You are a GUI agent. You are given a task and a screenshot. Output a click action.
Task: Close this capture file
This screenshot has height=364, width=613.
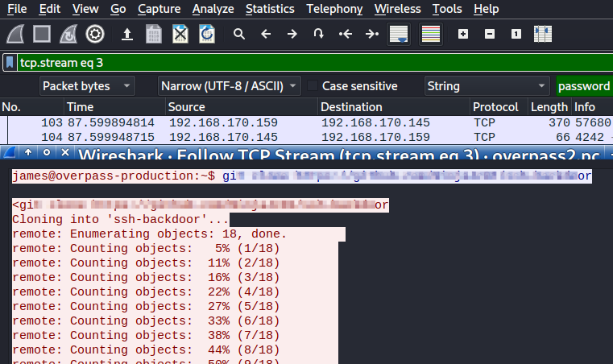point(180,34)
